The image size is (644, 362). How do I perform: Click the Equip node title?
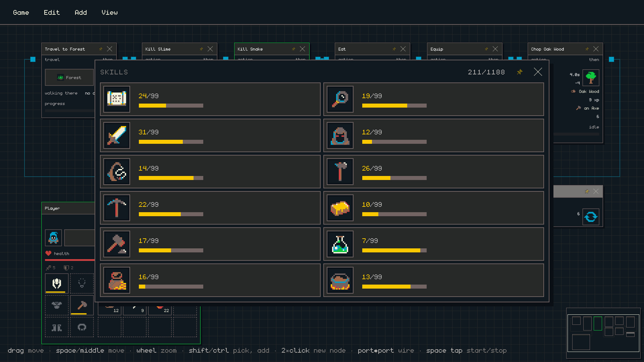(x=437, y=49)
